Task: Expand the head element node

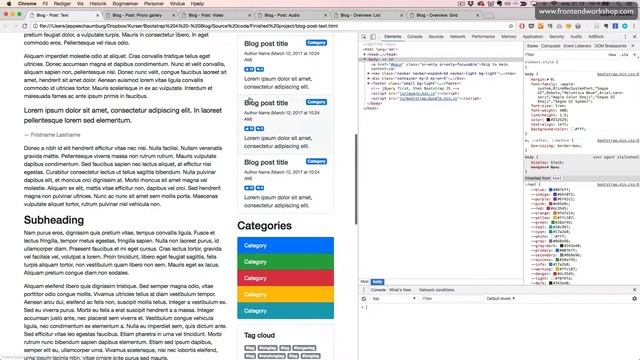Action: pyautogui.click(x=365, y=54)
